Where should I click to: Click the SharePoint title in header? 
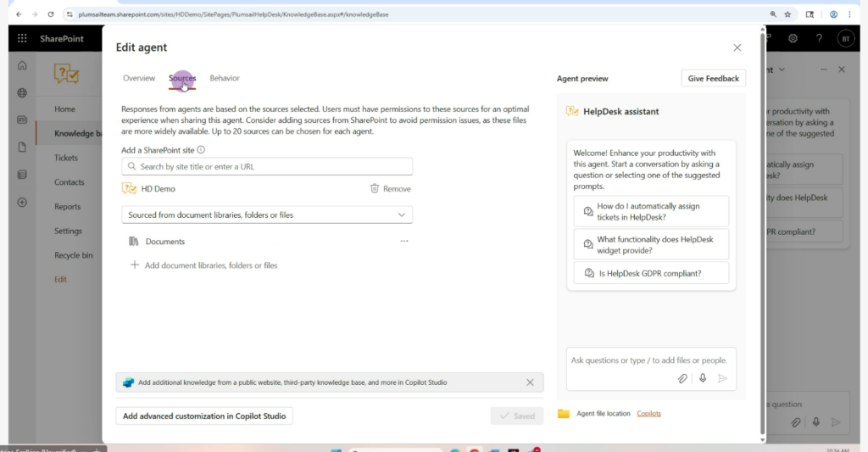click(61, 38)
